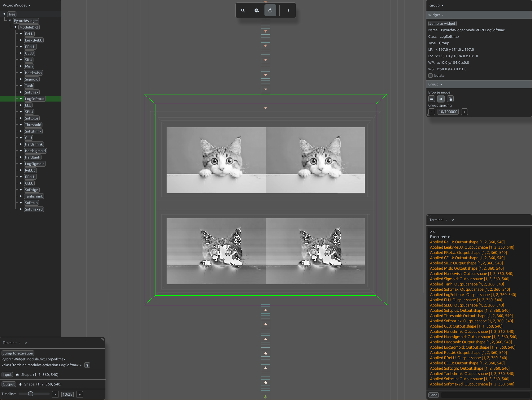Step timeline forward with plus button

pos(80,394)
